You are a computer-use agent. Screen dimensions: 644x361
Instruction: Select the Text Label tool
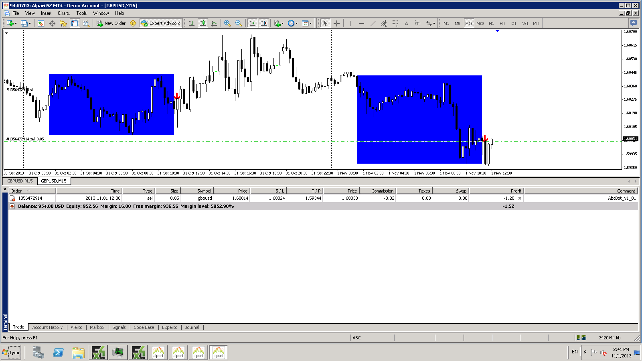tap(417, 23)
